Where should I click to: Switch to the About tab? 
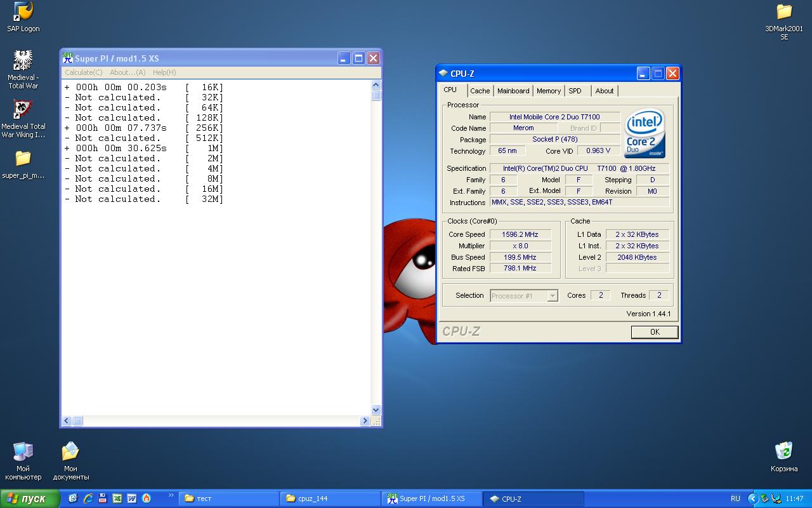pos(605,91)
